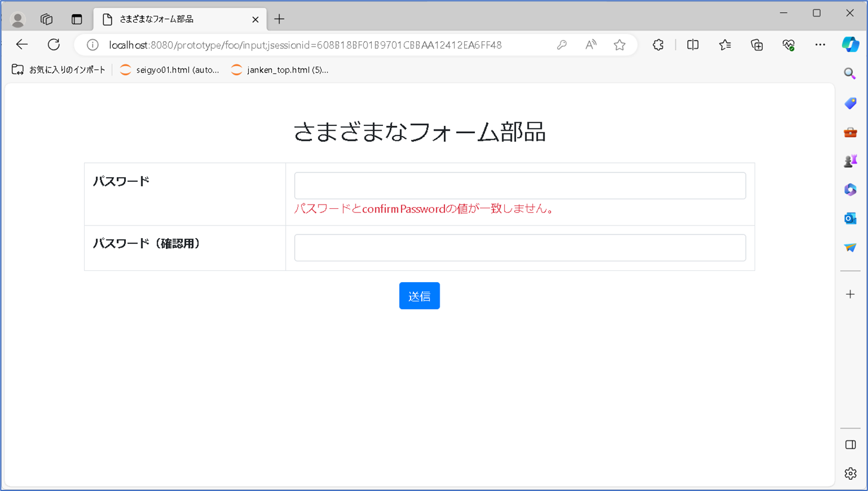View site information icon in address bar
868x491 pixels.
coord(92,45)
